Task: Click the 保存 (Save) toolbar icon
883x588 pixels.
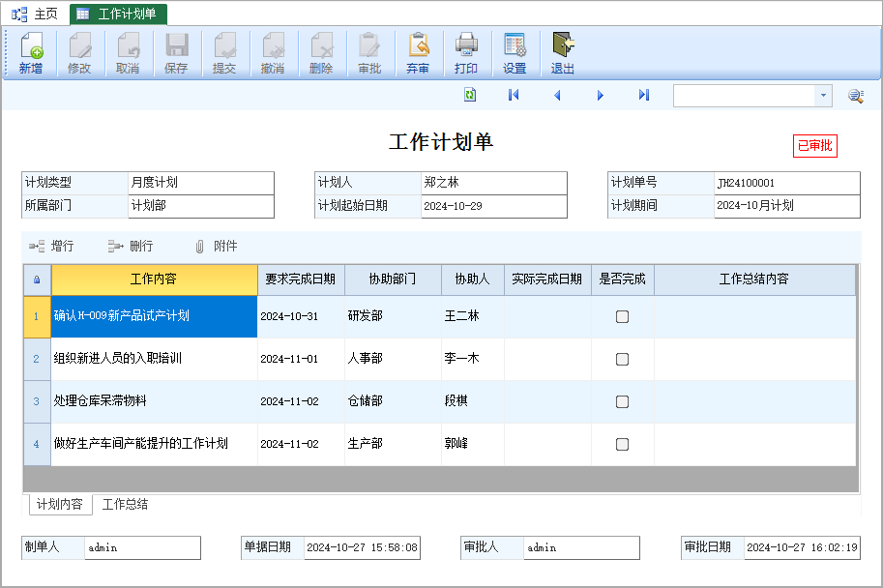Action: tap(176, 53)
